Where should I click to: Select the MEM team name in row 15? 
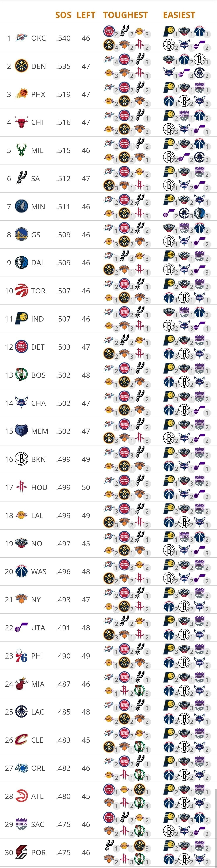39,431
